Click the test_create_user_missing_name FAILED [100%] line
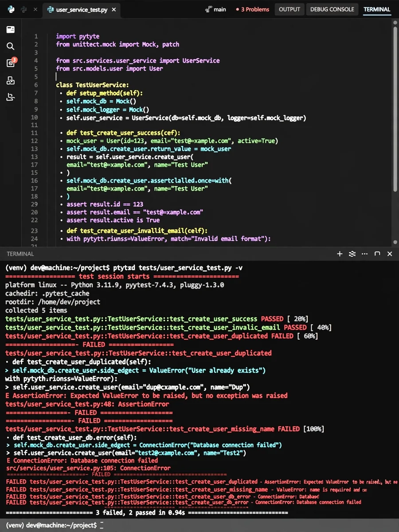The height and width of the screenshot is (532, 399). pos(164,429)
